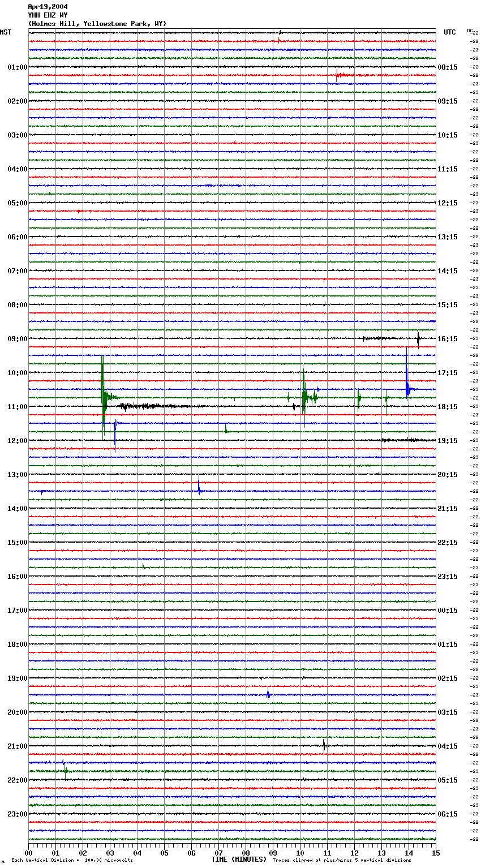Click the 10:15 UTC time label

pos(448,135)
